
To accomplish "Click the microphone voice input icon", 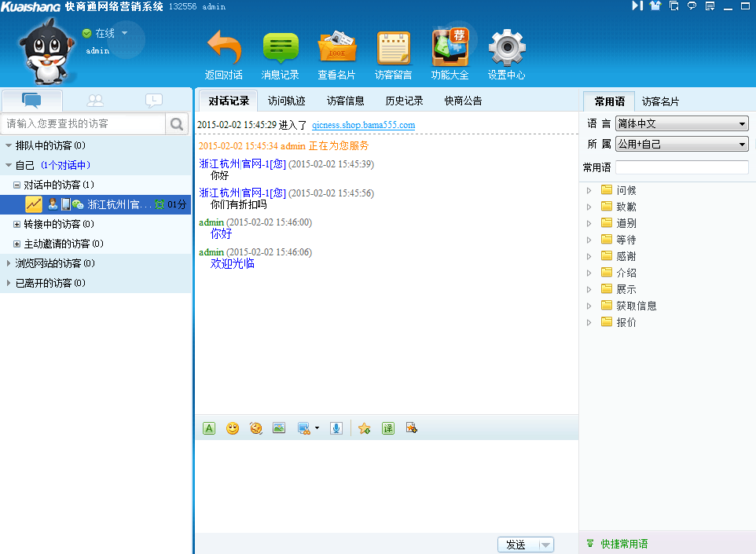I will 336,428.
